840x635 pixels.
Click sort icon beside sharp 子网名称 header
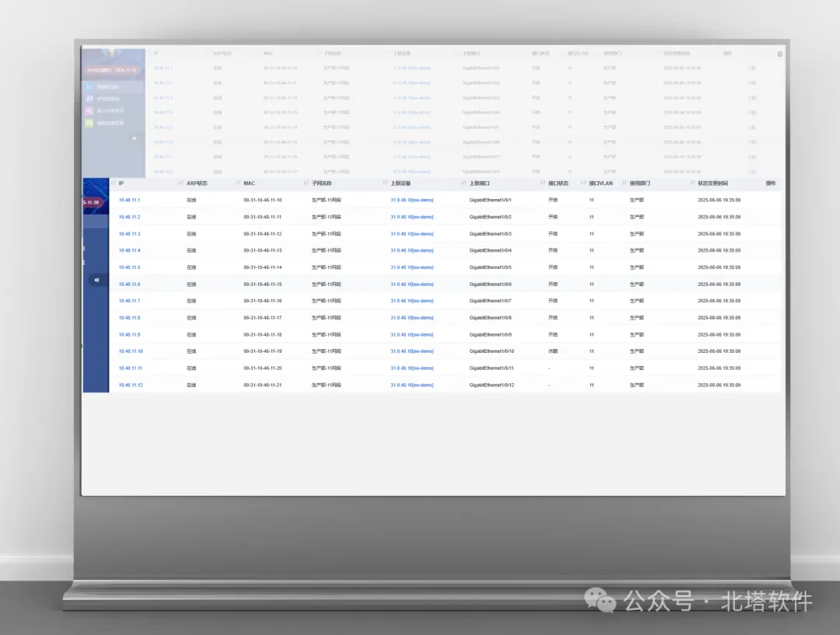[306, 183]
